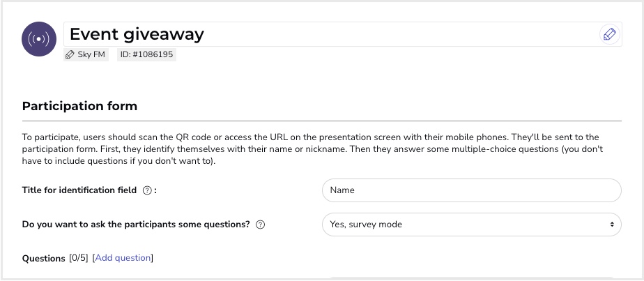Click the bold Questions label
Image resolution: width=644 pixels, height=281 pixels.
tap(43, 259)
